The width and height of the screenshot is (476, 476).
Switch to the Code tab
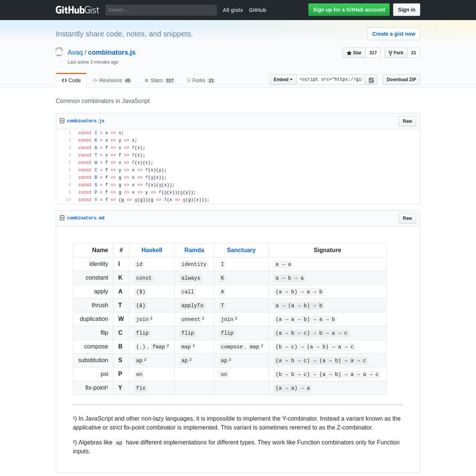point(71,80)
